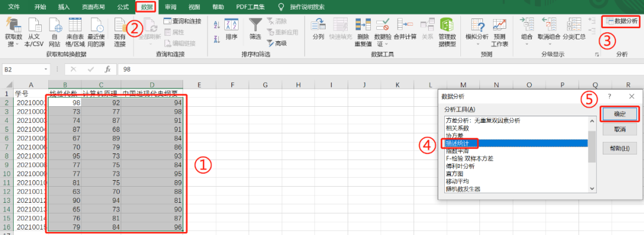Open the 排序 (Sort) dialog
The height and width of the screenshot is (235, 644).
click(231, 29)
